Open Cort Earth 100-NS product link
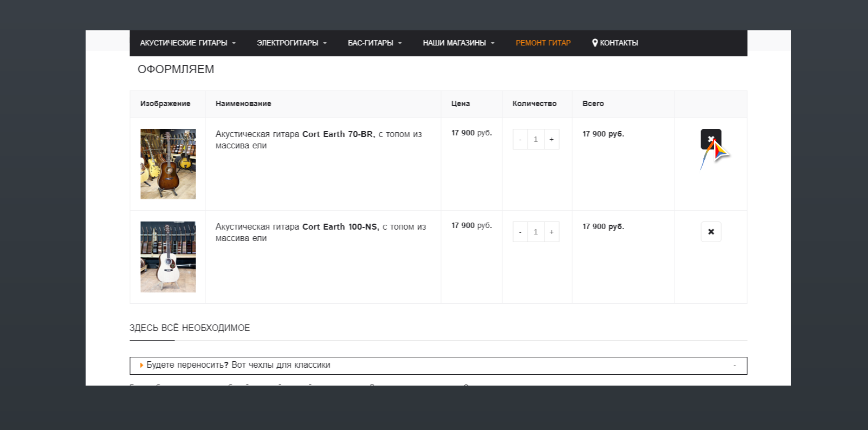868x430 pixels. point(321,232)
